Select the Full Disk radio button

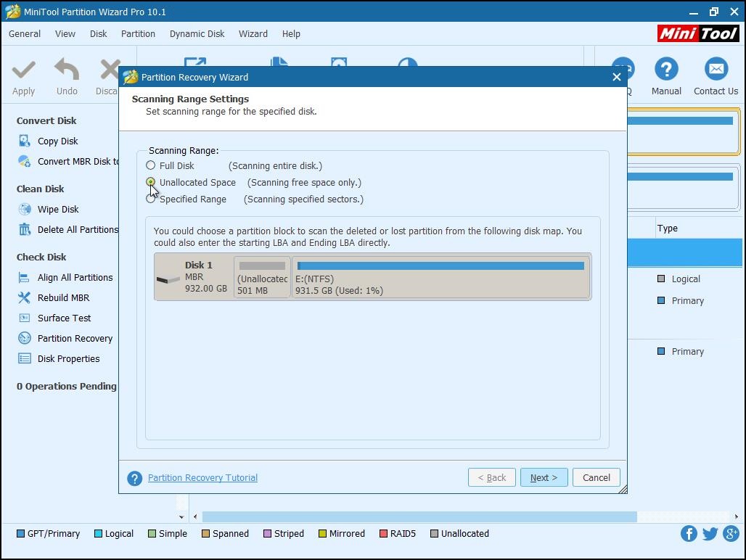151,165
